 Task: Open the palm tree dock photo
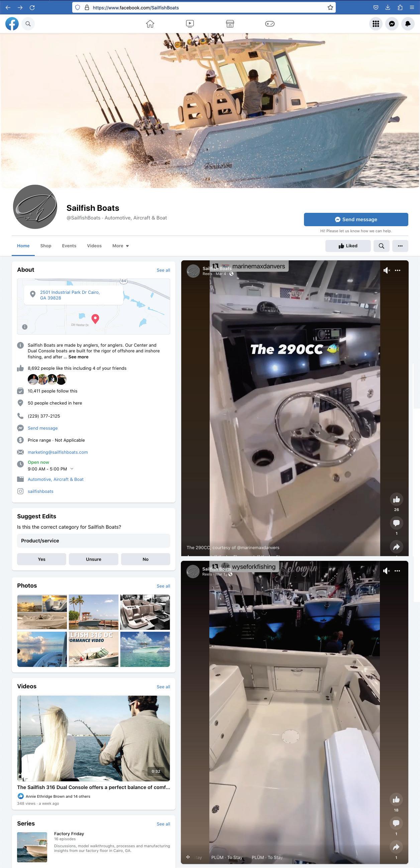pos(94,612)
